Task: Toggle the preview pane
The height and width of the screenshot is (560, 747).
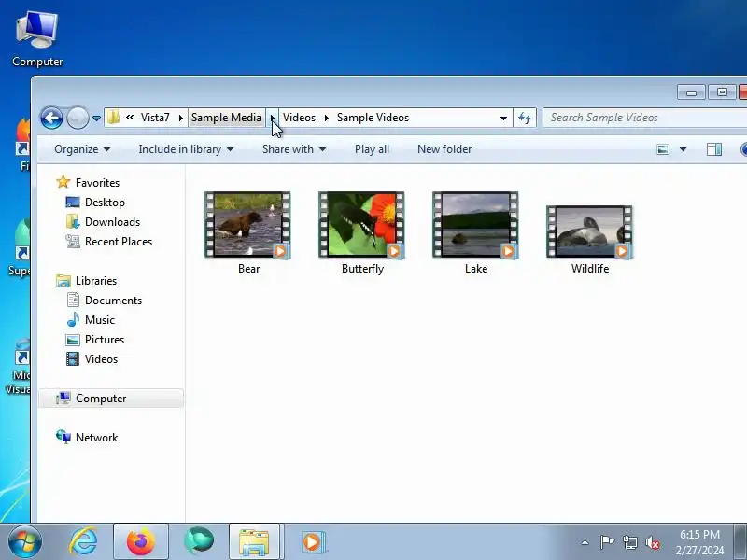Action: coord(714,149)
